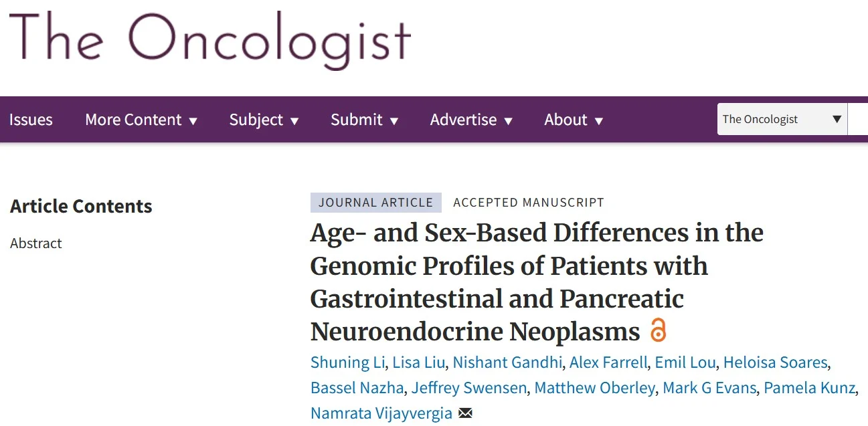The image size is (868, 426).
Task: Click author link Jeffrey Swensen
Action: [468, 388]
